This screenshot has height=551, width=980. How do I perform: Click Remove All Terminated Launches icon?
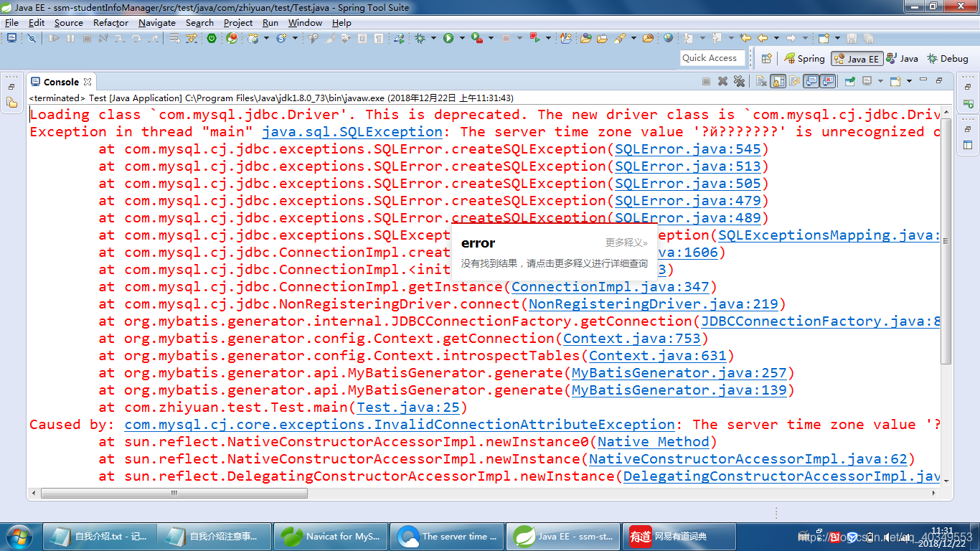click(739, 81)
